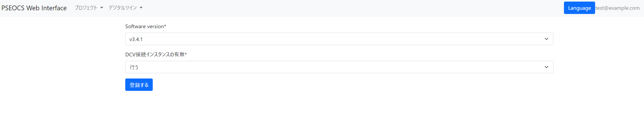Click the DCV接続インスタンスの有無 label
Image resolution: width=644 pixels, height=118 pixels.
tap(155, 55)
